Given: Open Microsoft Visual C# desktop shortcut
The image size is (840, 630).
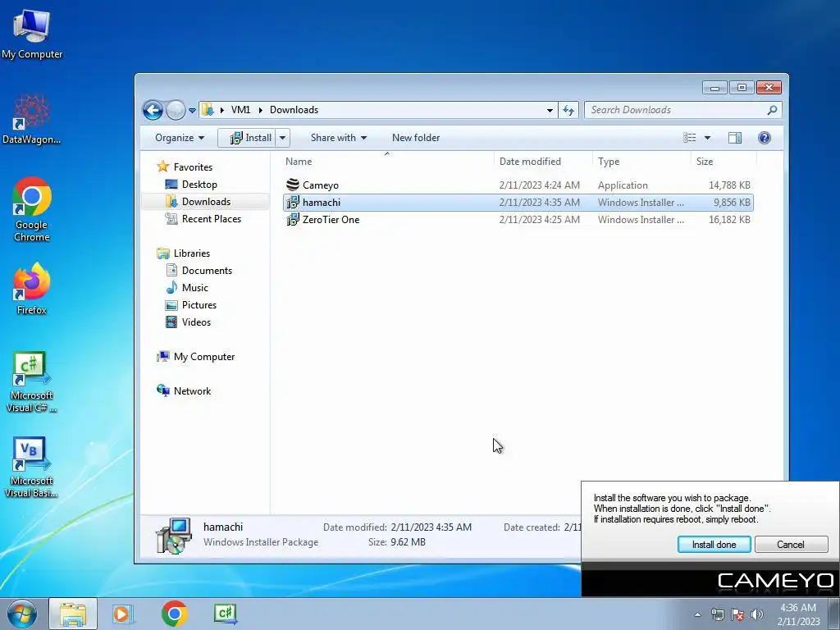Looking at the screenshot, I should click(x=32, y=381).
